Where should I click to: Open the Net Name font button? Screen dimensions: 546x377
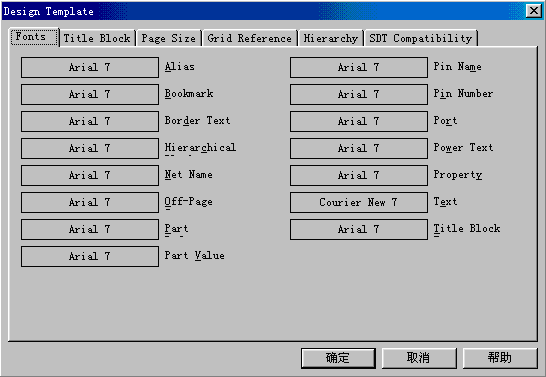click(x=90, y=175)
